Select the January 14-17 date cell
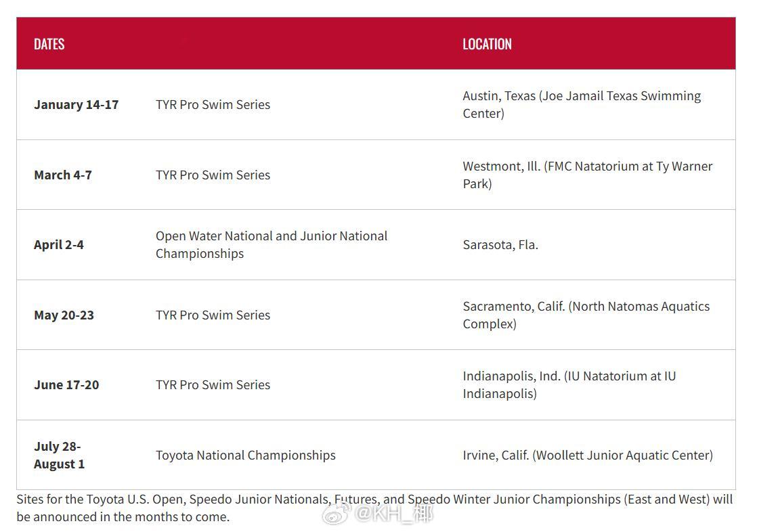The image size is (757, 532). pos(77,105)
